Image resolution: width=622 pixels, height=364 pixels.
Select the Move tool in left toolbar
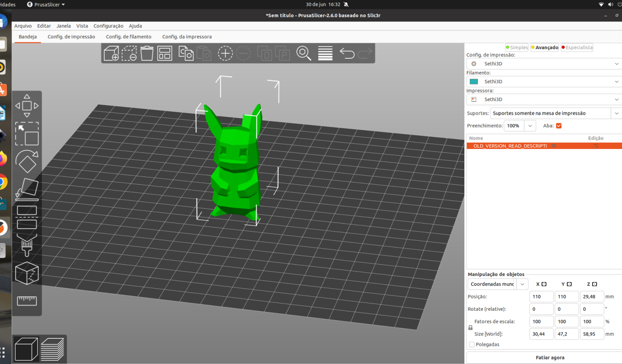pos(27,106)
